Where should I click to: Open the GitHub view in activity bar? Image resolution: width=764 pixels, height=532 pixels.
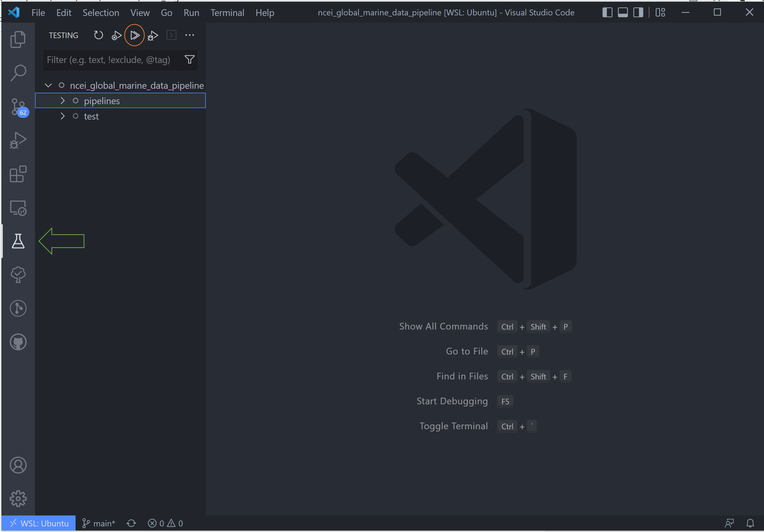18,342
